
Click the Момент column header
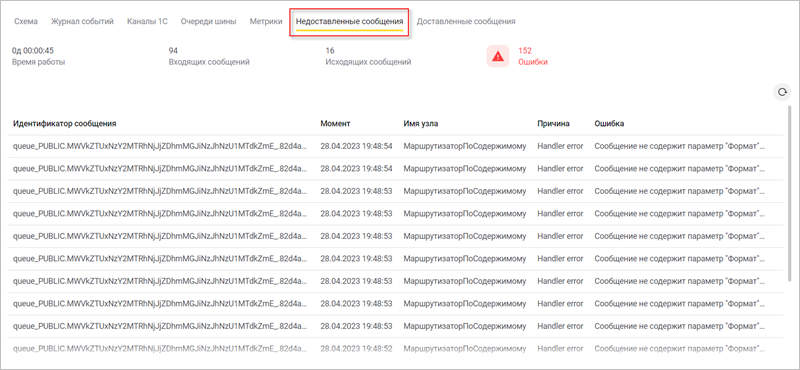tap(335, 124)
